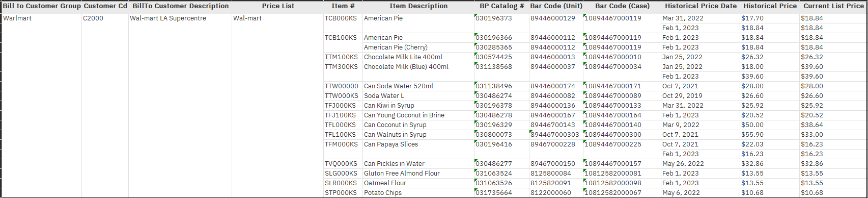Viewport: 868px width, 198px height.
Task: Click the Price List column header
Action: pos(278,6)
